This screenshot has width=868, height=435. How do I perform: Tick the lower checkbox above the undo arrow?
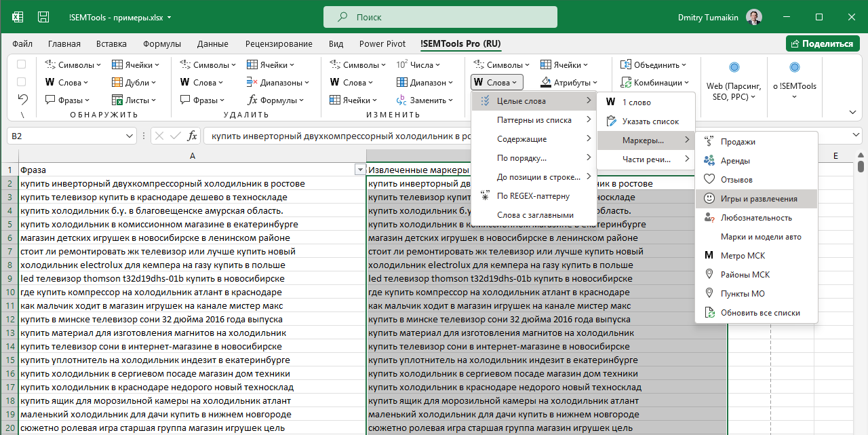coord(21,82)
